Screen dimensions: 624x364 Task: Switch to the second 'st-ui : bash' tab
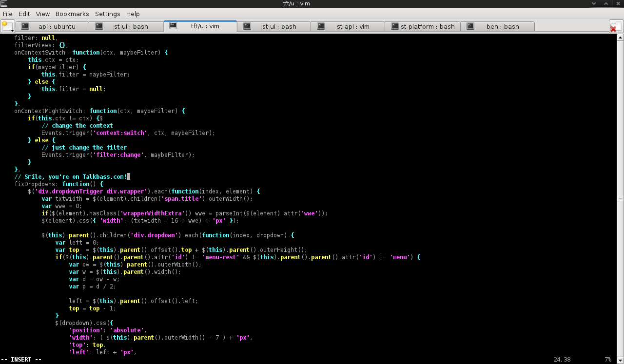coord(274,26)
